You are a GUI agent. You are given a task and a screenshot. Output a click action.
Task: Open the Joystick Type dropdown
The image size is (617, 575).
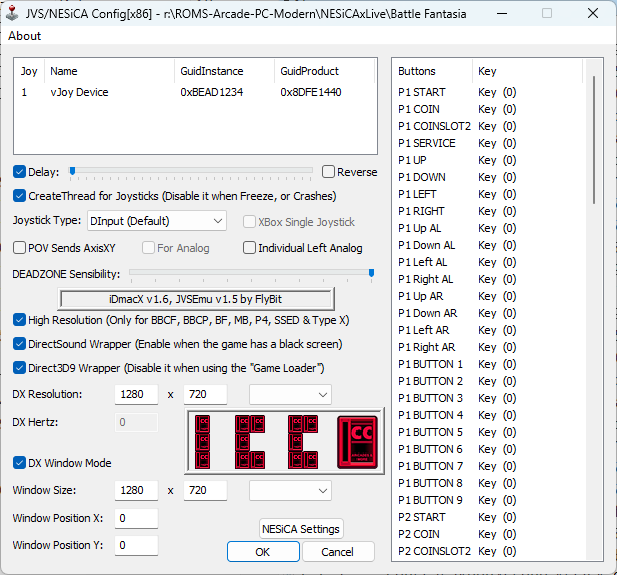click(157, 221)
